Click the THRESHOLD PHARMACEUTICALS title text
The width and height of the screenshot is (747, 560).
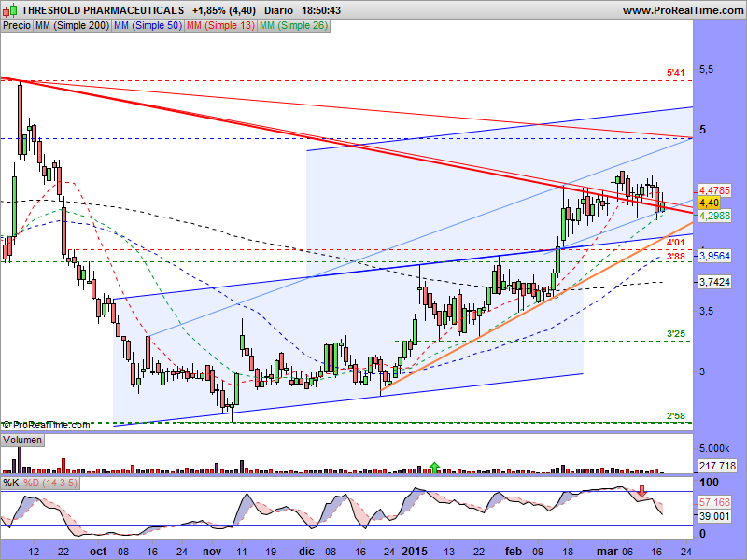[103, 10]
